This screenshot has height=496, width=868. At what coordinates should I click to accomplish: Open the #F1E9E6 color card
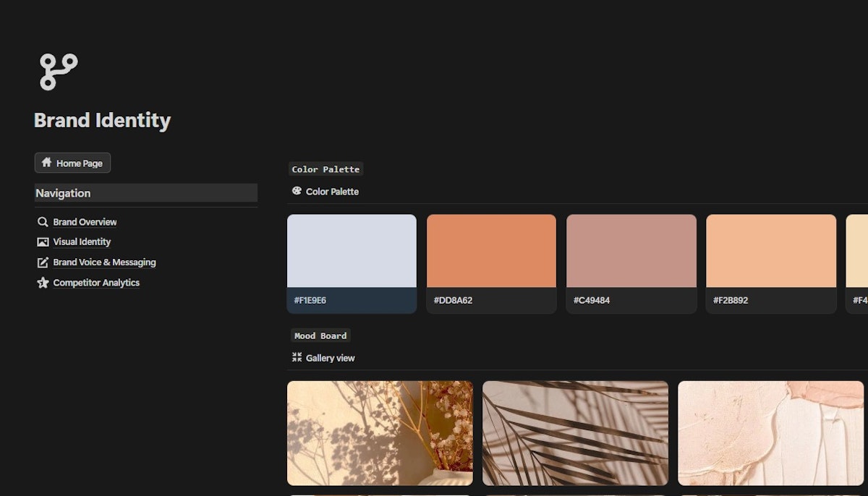tap(352, 264)
